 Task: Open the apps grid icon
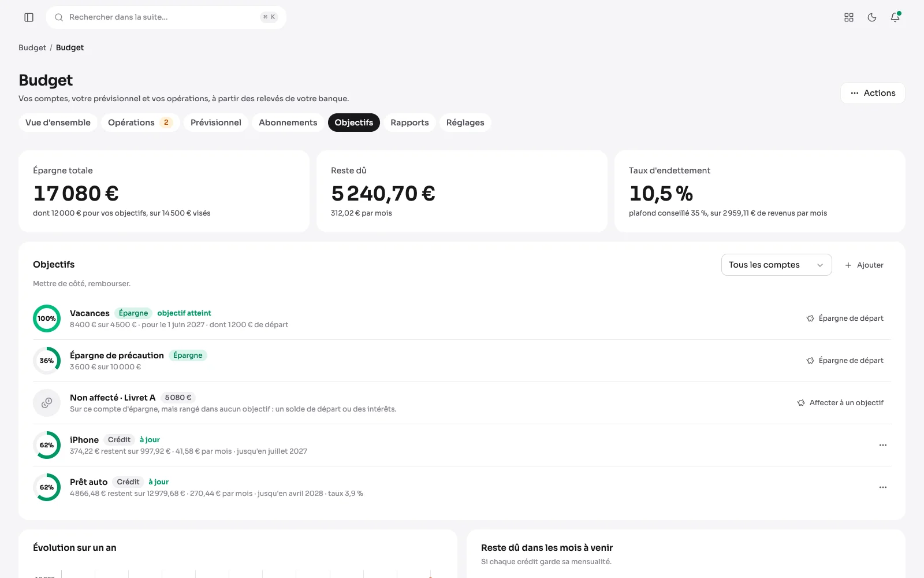pyautogui.click(x=849, y=17)
